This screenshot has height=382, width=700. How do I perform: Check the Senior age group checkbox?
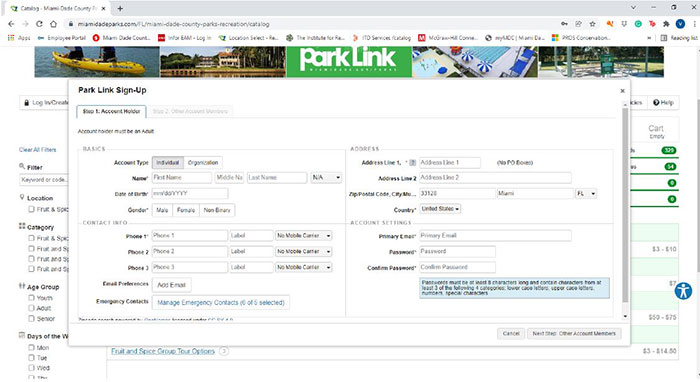(31, 318)
